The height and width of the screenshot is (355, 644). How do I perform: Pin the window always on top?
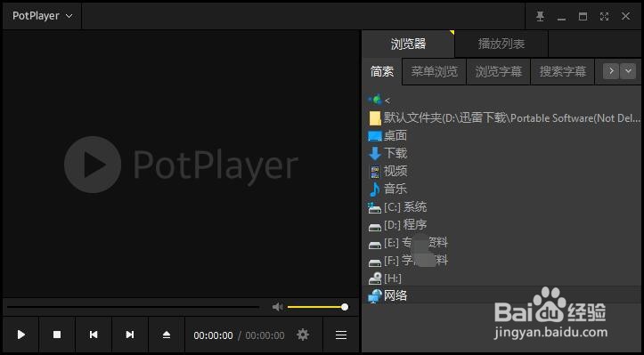(540, 16)
